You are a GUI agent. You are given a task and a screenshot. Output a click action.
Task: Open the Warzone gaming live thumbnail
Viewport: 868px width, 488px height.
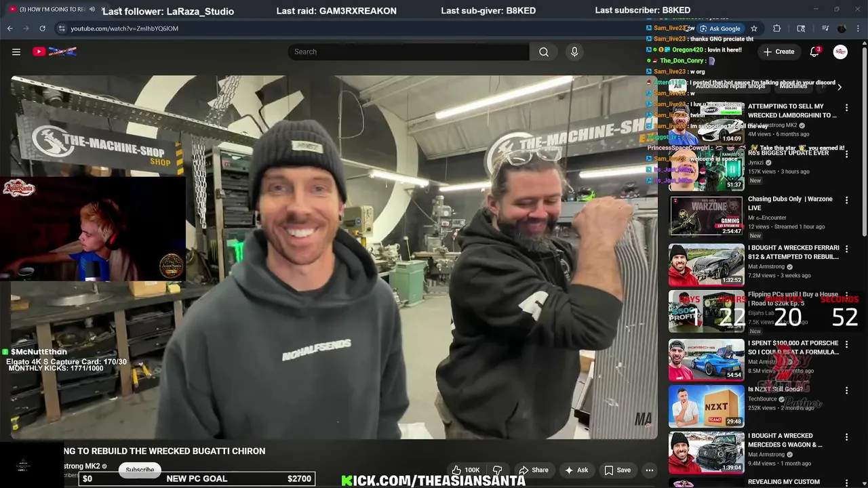click(707, 216)
